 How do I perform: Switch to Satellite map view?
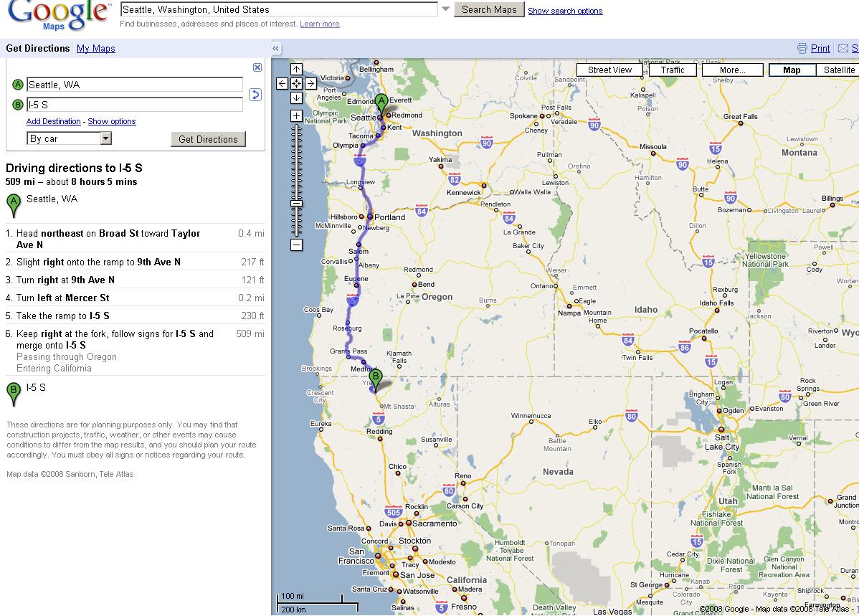coord(838,70)
